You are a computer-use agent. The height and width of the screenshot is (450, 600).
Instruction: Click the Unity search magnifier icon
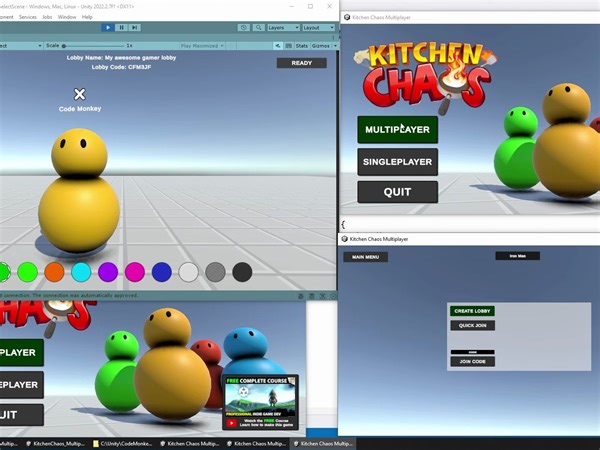coord(258,28)
